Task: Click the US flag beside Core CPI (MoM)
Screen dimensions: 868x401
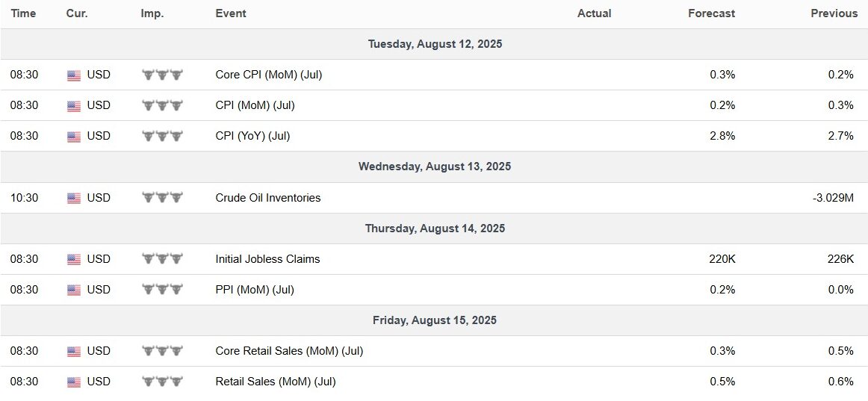Action: 74,75
